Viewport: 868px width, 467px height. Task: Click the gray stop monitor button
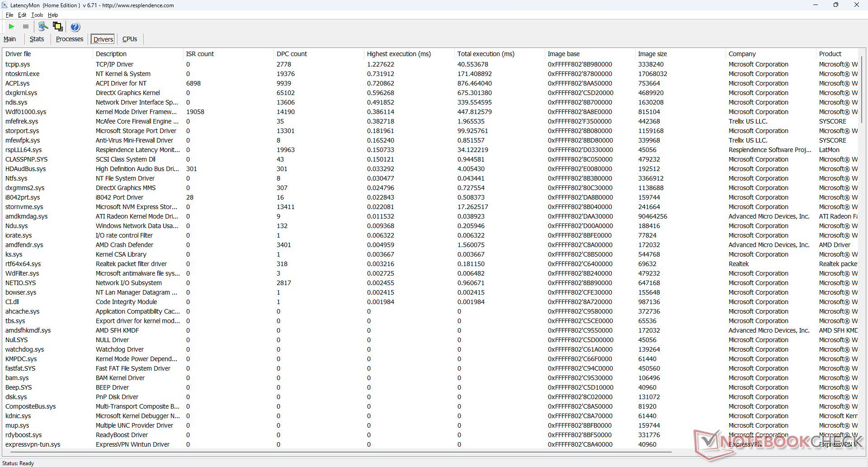(26, 27)
